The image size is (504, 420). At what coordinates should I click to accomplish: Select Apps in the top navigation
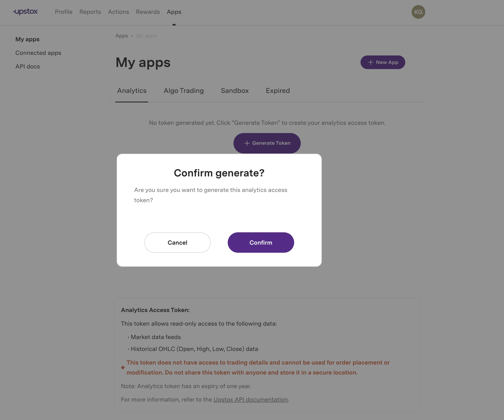tap(174, 12)
